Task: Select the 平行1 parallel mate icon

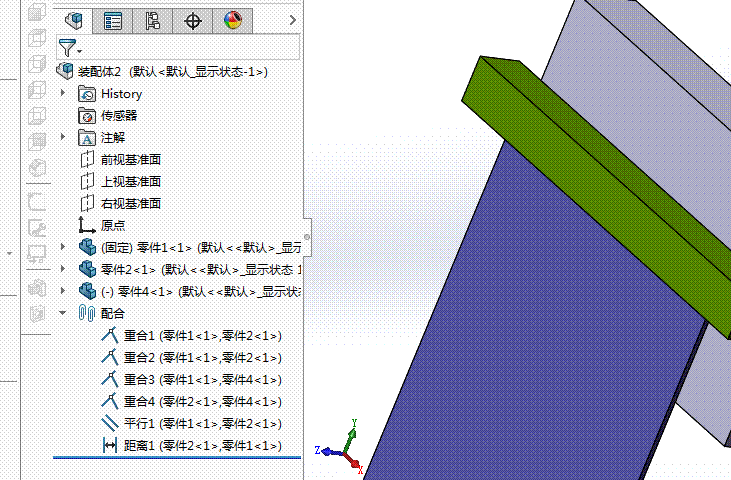Action: 110,423
